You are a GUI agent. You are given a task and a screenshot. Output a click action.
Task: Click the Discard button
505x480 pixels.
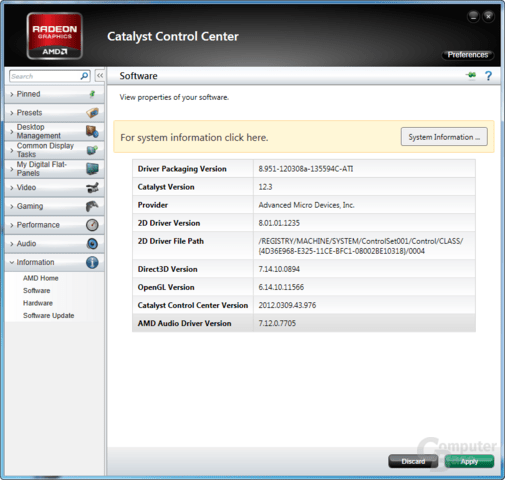coord(413,461)
